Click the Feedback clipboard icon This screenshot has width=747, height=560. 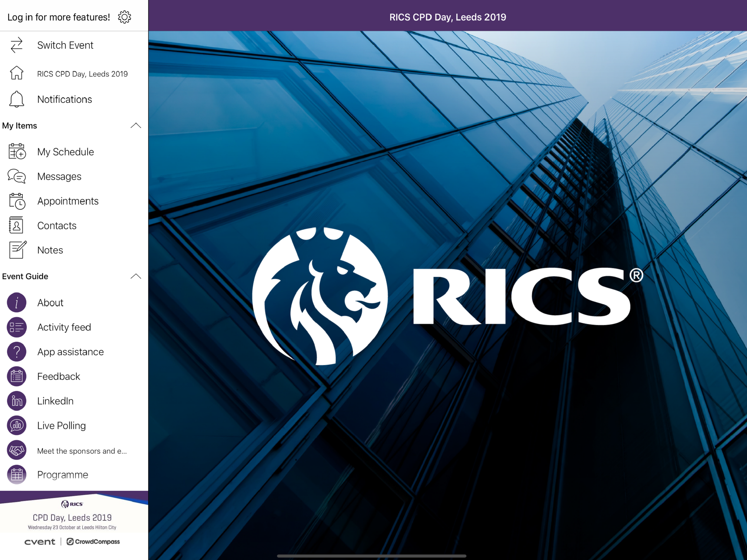coord(17,376)
